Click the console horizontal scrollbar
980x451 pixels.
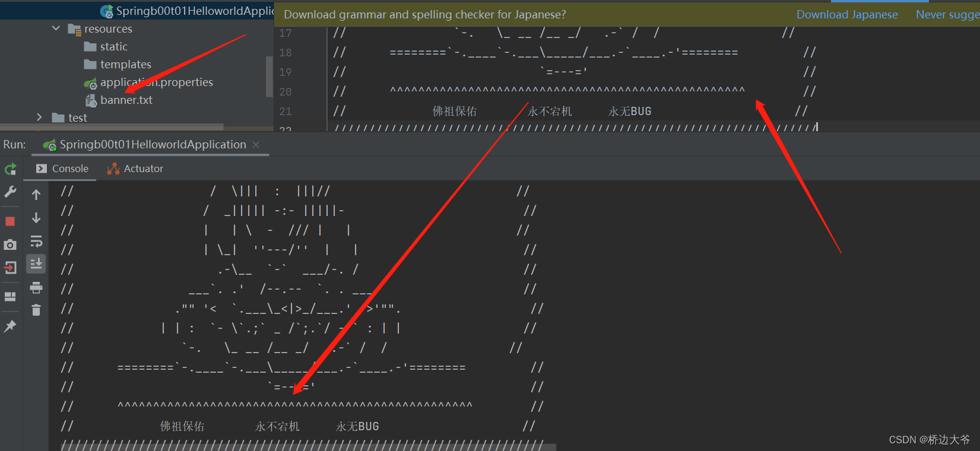(307, 447)
